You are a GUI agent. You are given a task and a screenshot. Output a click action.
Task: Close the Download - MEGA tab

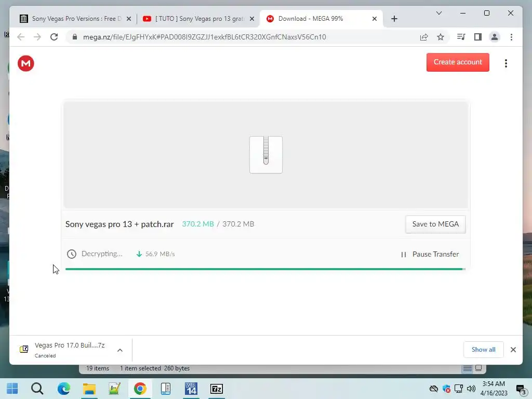pyautogui.click(x=374, y=19)
